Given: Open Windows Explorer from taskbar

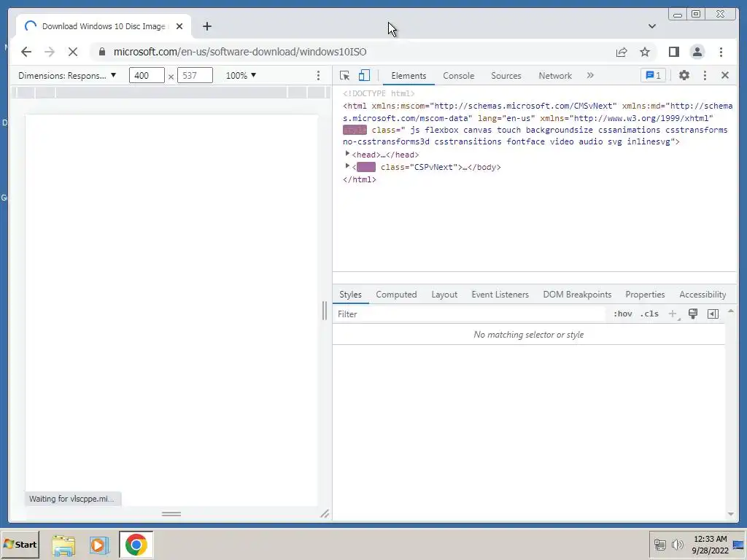Looking at the screenshot, I should [63, 545].
